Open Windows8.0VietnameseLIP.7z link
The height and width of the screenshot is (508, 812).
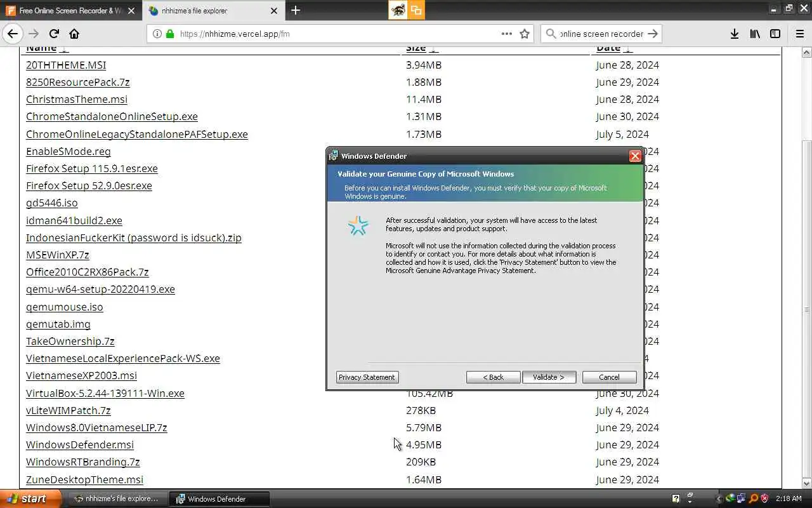[x=96, y=427]
